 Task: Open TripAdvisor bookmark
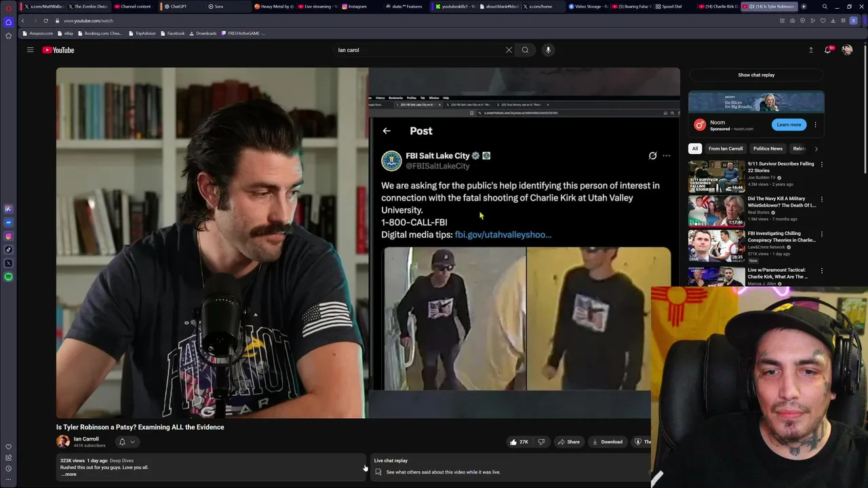tap(142, 33)
